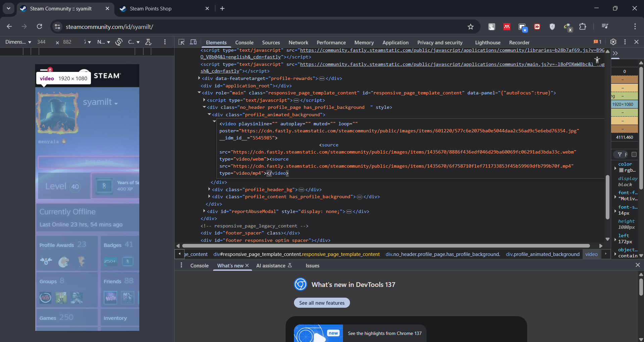Open the Lighthouse panel tab

tap(487, 43)
